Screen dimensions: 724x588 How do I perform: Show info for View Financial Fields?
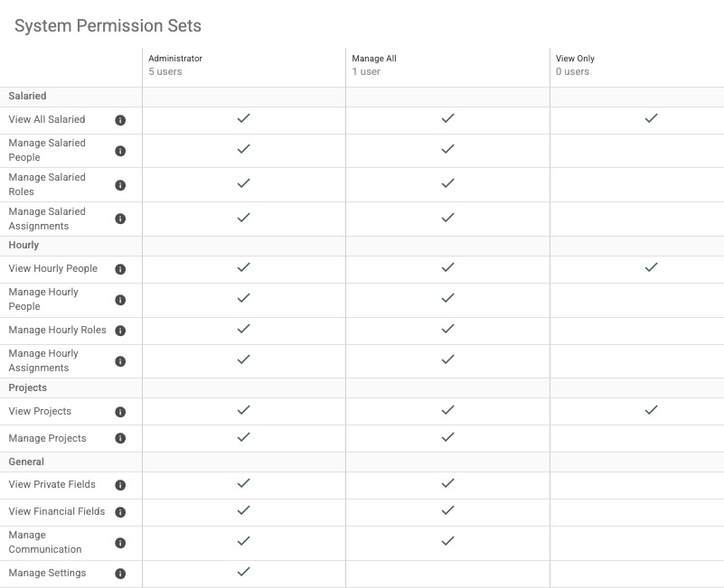tap(120, 512)
